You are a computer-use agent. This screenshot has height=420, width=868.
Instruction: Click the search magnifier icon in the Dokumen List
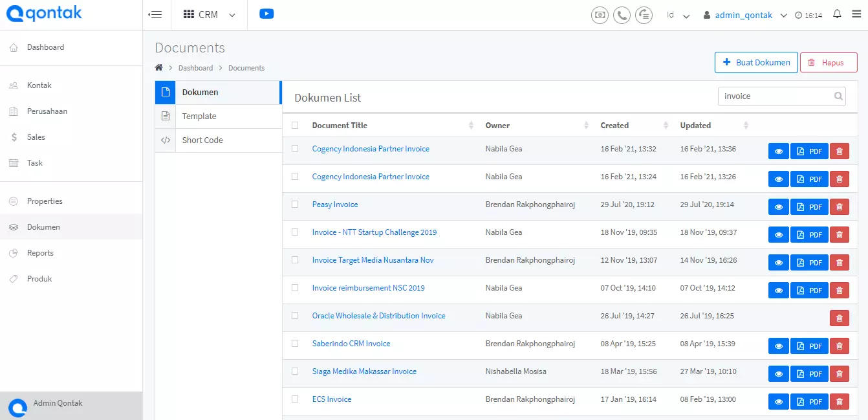838,96
